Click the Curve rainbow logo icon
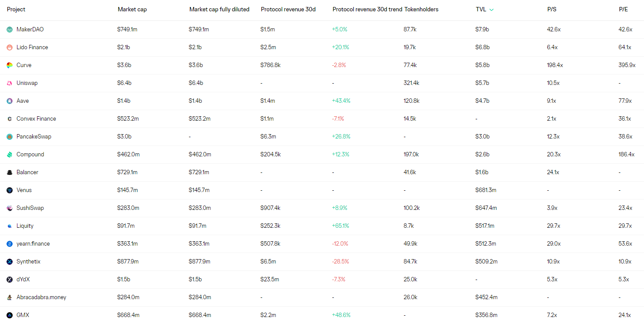The width and height of the screenshot is (644, 324). (10, 65)
